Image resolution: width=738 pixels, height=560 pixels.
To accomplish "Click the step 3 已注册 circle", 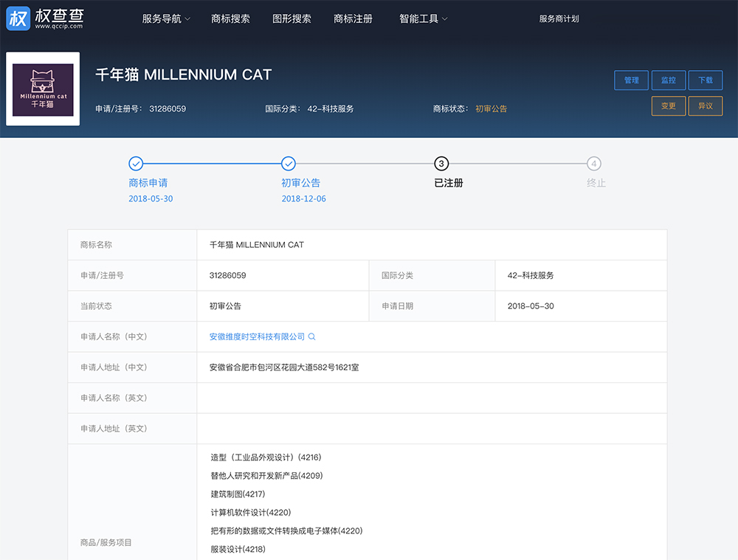I will point(441,164).
